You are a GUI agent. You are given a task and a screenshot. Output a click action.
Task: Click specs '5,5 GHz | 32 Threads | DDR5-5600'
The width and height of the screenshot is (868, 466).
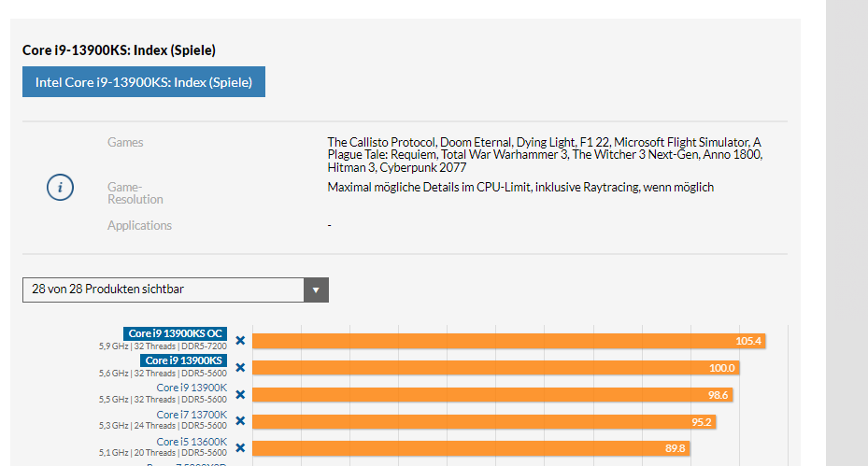[163, 400]
